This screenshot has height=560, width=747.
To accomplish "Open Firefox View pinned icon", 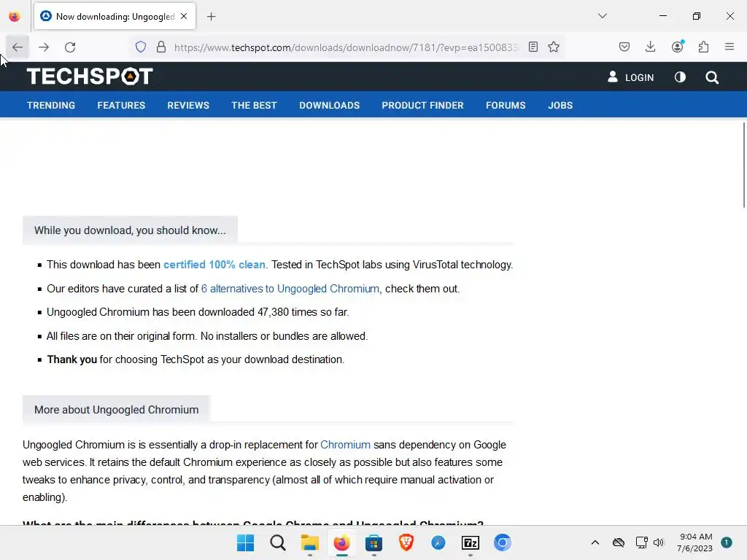I will [15, 17].
